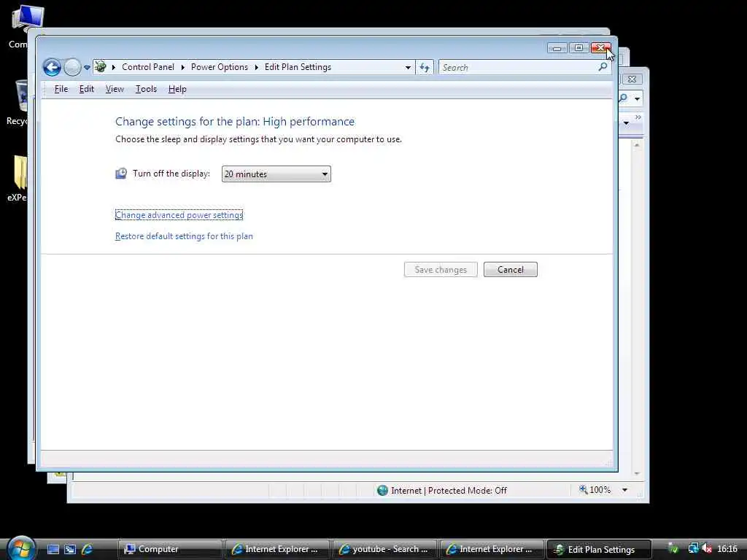Click into the Search field
Screen dimensions: 747x560
click(518, 68)
